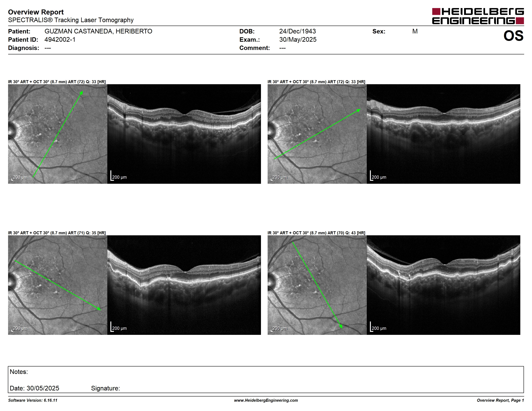Click the "Comment:" label
This screenshot has width=532, height=411.
pos(255,48)
